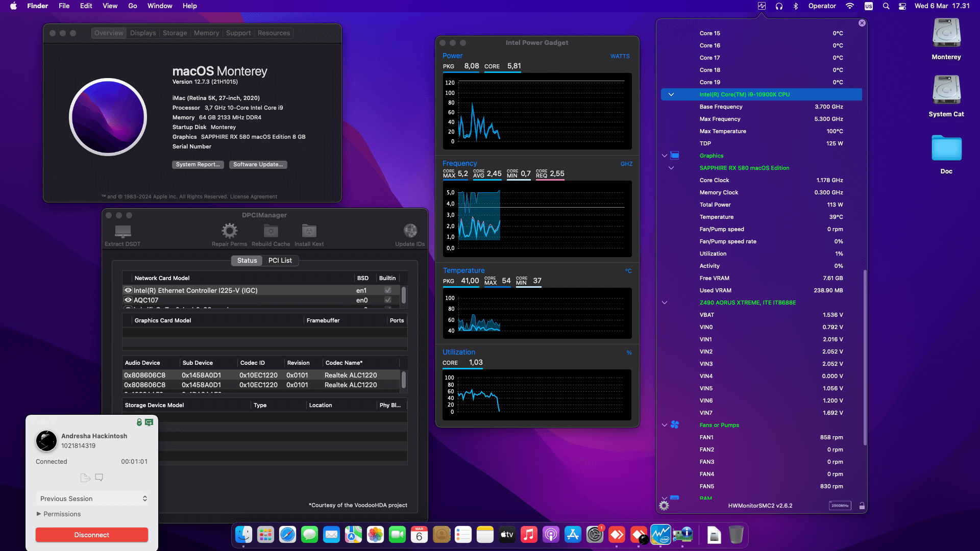Viewport: 980px width, 551px height.
Task: Open the Install Kext tool
Action: [x=309, y=231]
